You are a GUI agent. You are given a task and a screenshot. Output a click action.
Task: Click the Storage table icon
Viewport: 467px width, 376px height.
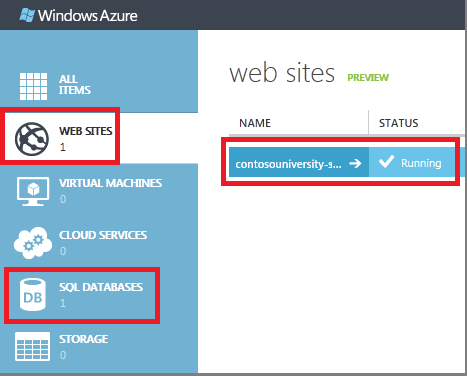coord(32,346)
